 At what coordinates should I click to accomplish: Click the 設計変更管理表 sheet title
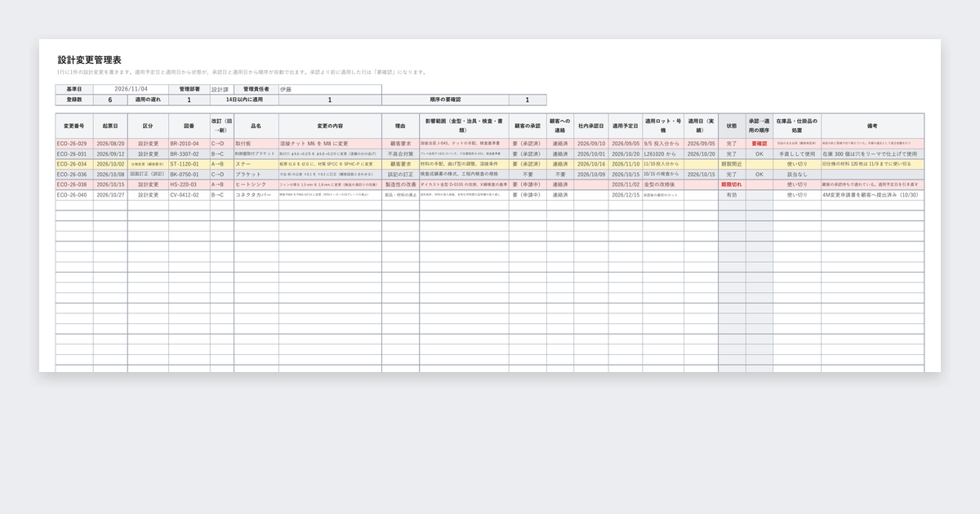pyautogui.click(x=90, y=60)
